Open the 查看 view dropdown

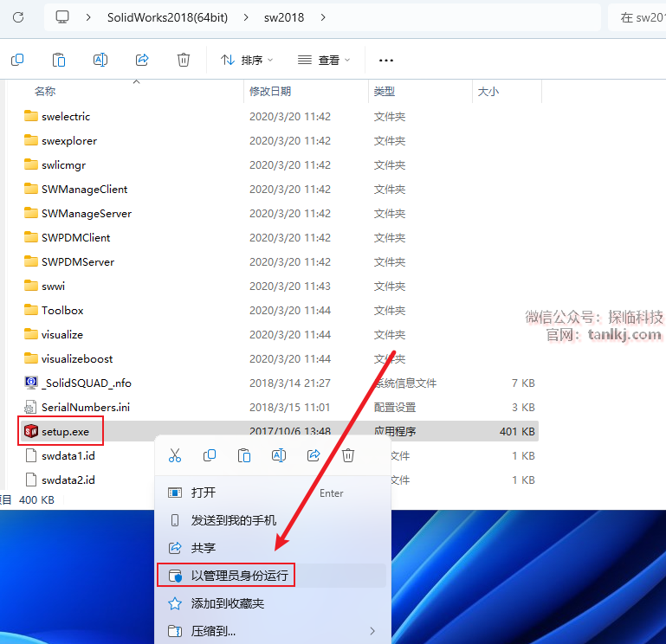point(324,60)
